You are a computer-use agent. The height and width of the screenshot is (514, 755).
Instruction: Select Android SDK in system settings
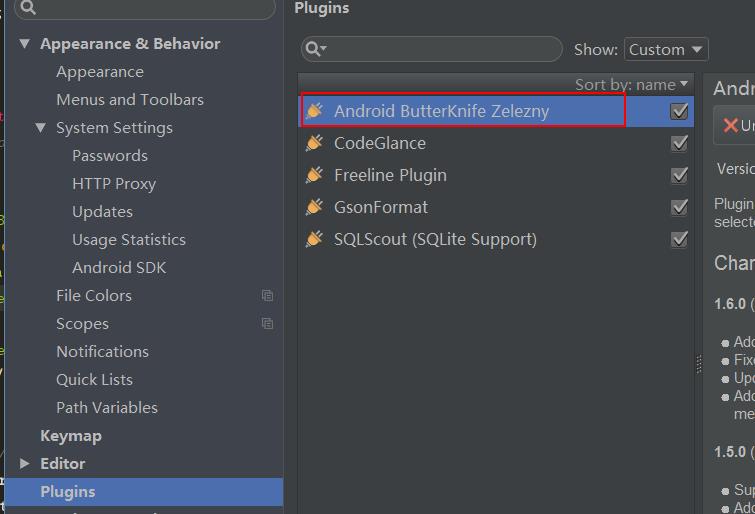click(x=119, y=268)
